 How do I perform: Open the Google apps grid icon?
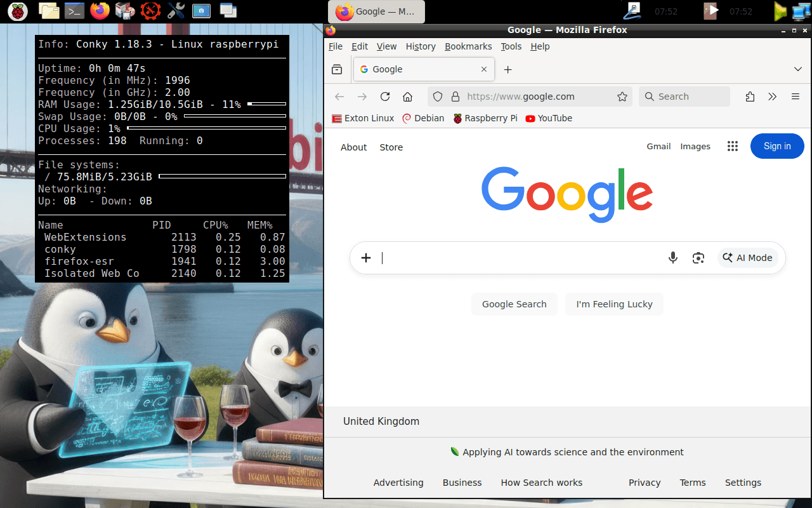coord(733,146)
